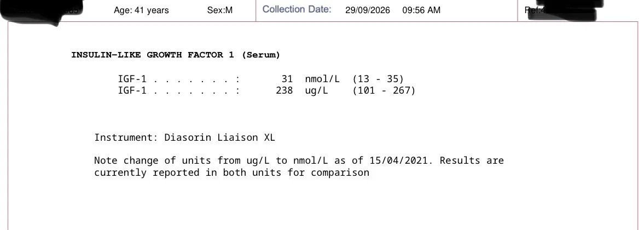Click the Age: 41 years field

click(x=141, y=10)
